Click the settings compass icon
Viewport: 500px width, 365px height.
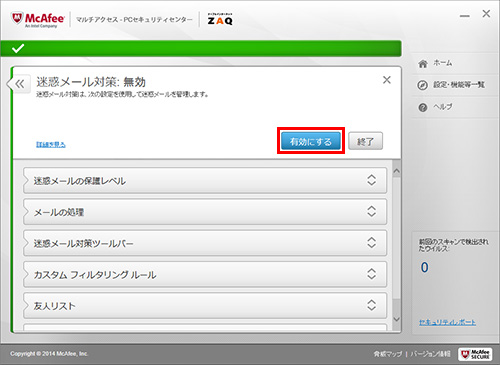pos(422,85)
